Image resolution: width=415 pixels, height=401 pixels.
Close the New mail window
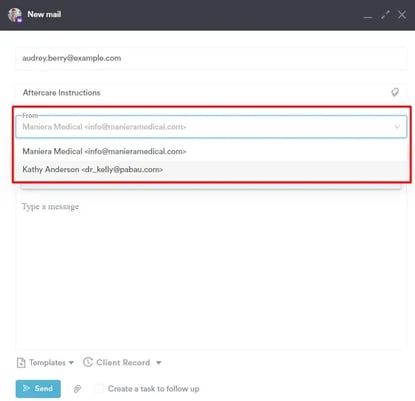402,15
